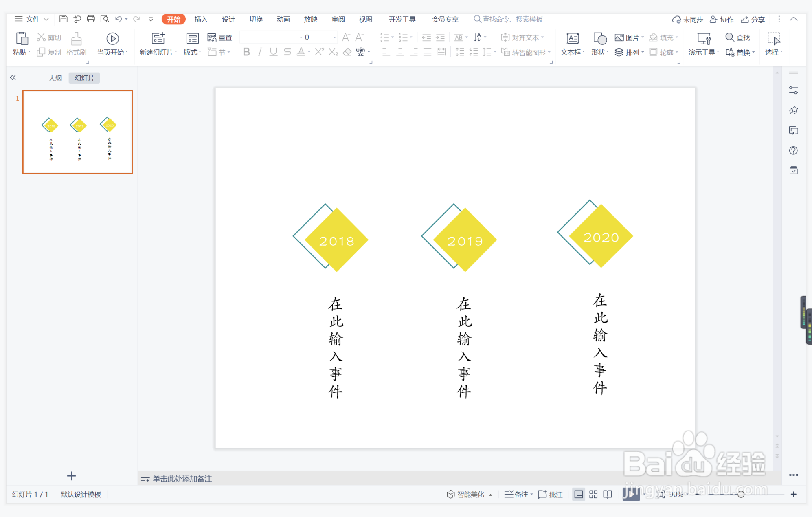Click the zoom slider handle in status bar
Screen dimensions: 812x517
[x=741, y=494]
